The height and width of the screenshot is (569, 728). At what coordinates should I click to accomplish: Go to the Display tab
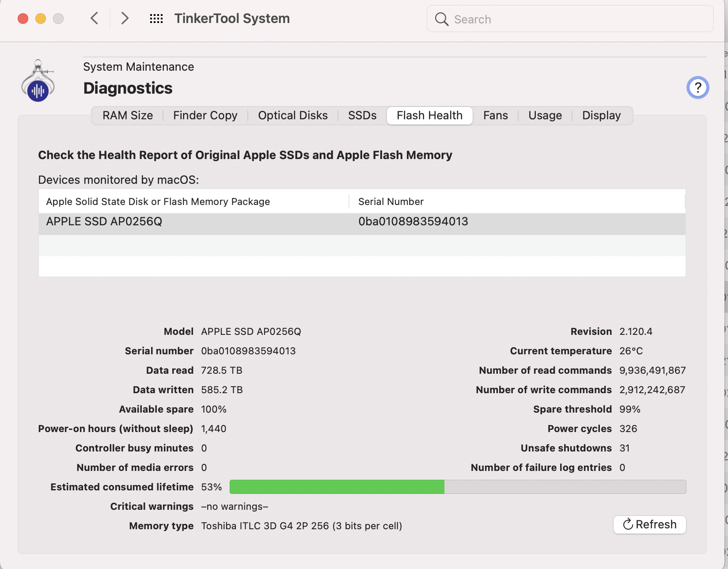click(x=602, y=116)
